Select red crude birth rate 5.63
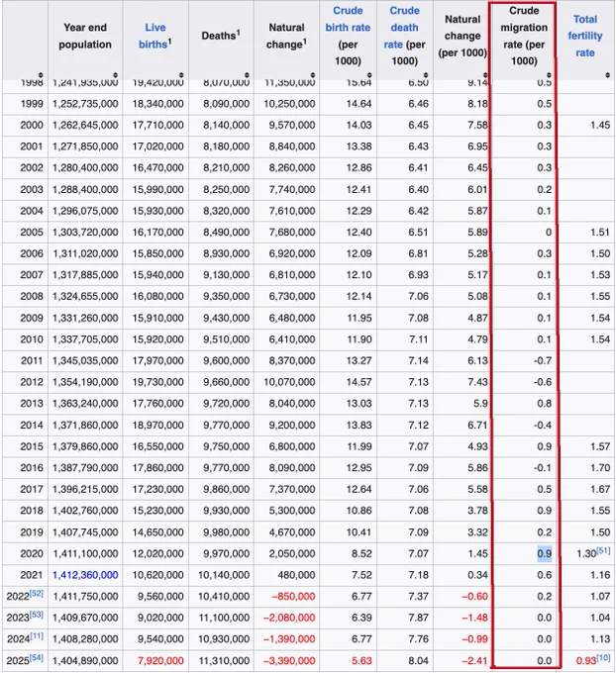The width and height of the screenshot is (616, 673). 361,661
